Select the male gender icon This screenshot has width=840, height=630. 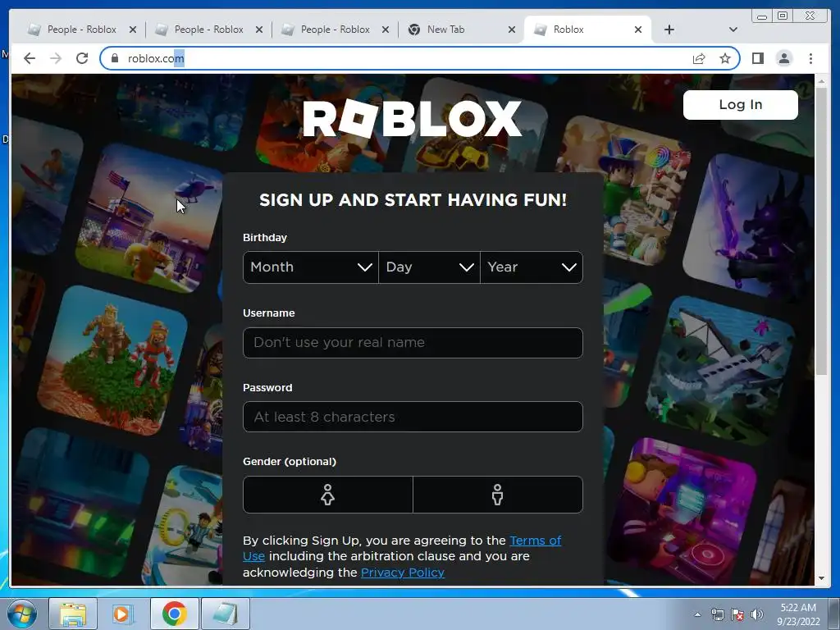click(498, 495)
